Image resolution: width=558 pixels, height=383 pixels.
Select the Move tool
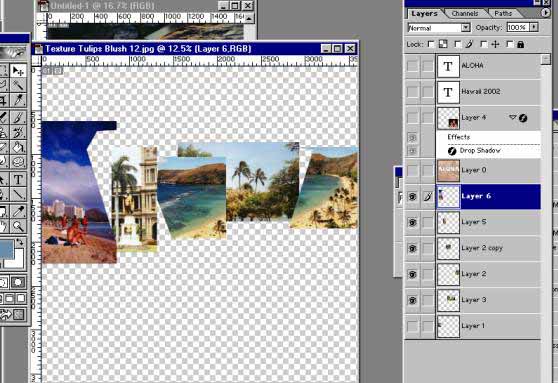pos(18,70)
